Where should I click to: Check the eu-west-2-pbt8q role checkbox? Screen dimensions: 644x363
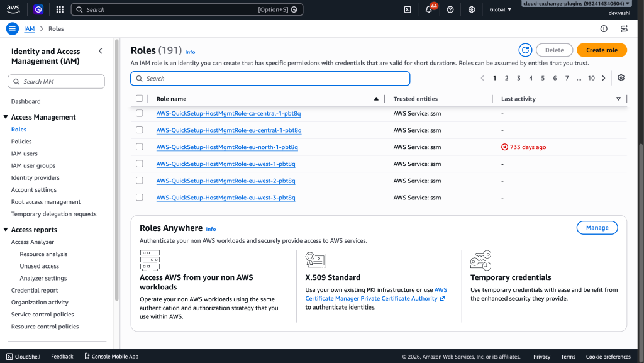click(x=139, y=181)
